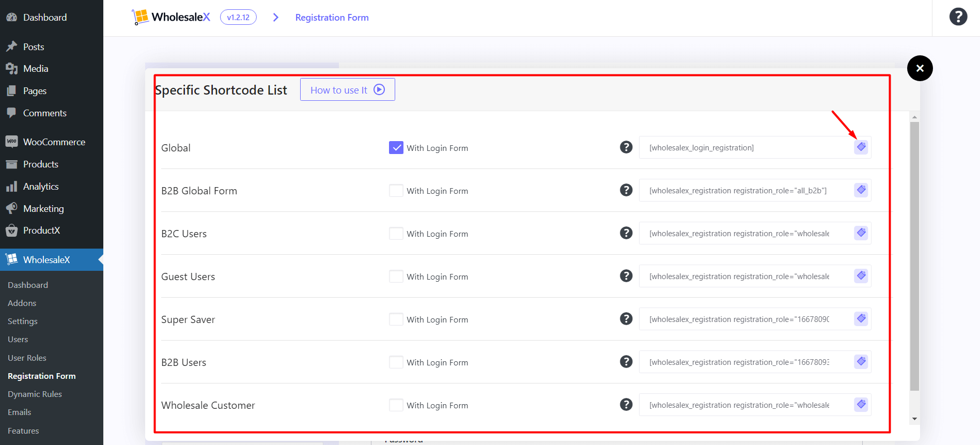Go to WholesaleX Dashboard submenu
This screenshot has width=980, height=445.
click(x=28, y=285)
